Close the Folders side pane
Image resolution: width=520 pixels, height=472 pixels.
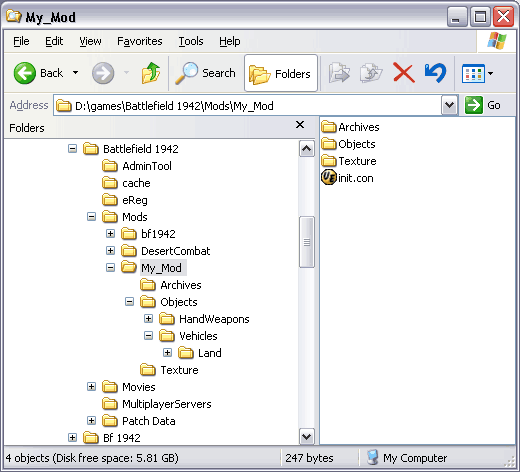[300, 125]
